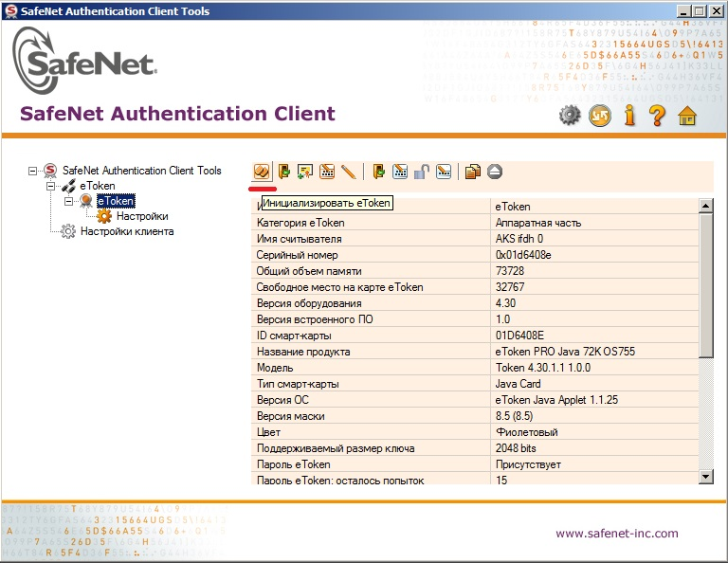Image resolution: width=728 pixels, height=563 pixels.
Task: Click the Общий объем памяти row label
Action: coord(309,271)
